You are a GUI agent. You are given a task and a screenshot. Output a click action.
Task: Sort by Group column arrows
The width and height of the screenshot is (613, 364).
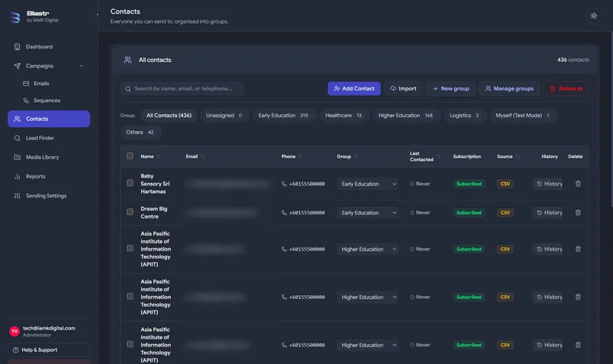tap(356, 156)
